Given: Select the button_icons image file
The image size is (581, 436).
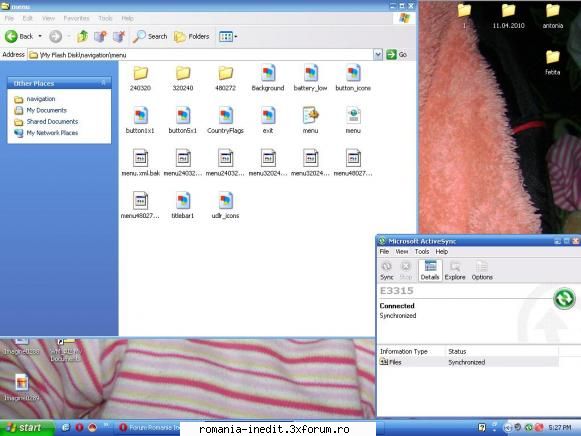Looking at the screenshot, I should pos(353,78).
